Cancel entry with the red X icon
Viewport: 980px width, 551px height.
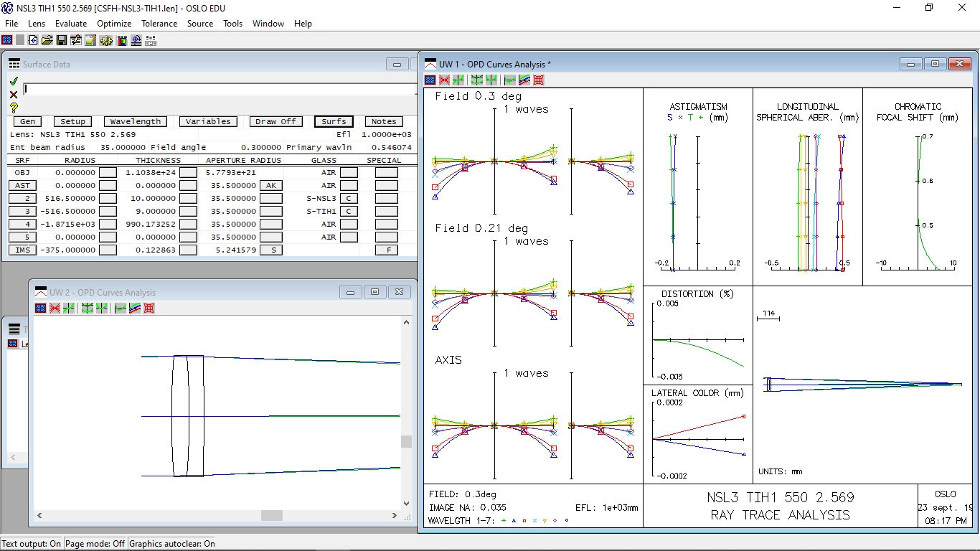[14, 94]
